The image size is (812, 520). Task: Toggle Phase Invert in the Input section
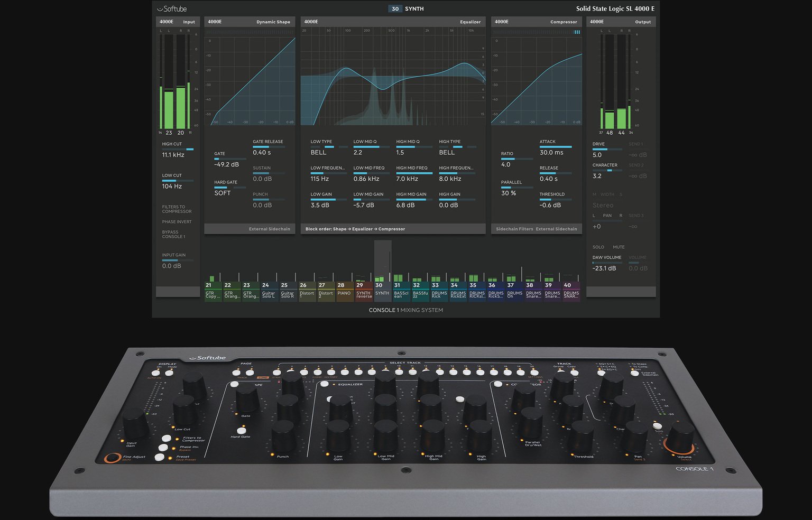(177, 221)
